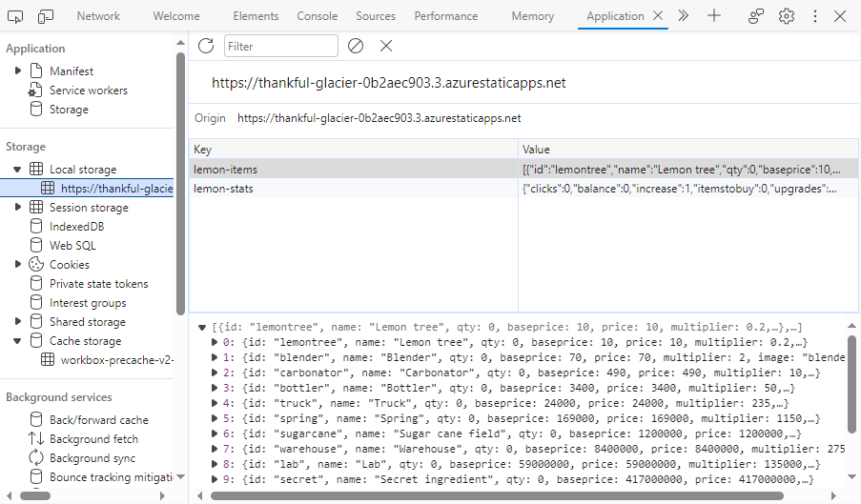This screenshot has height=504, width=861.
Task: Click the Shared storage icon
Action: coord(36,321)
